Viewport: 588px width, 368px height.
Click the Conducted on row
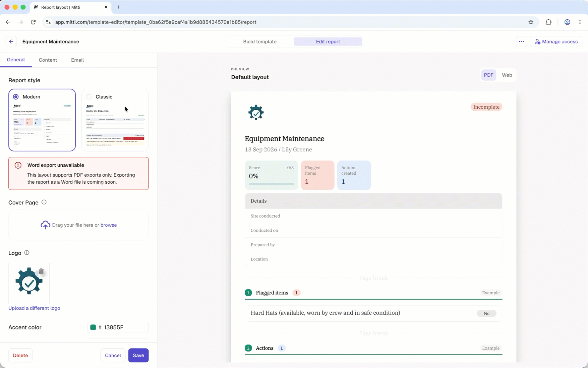tap(373, 230)
